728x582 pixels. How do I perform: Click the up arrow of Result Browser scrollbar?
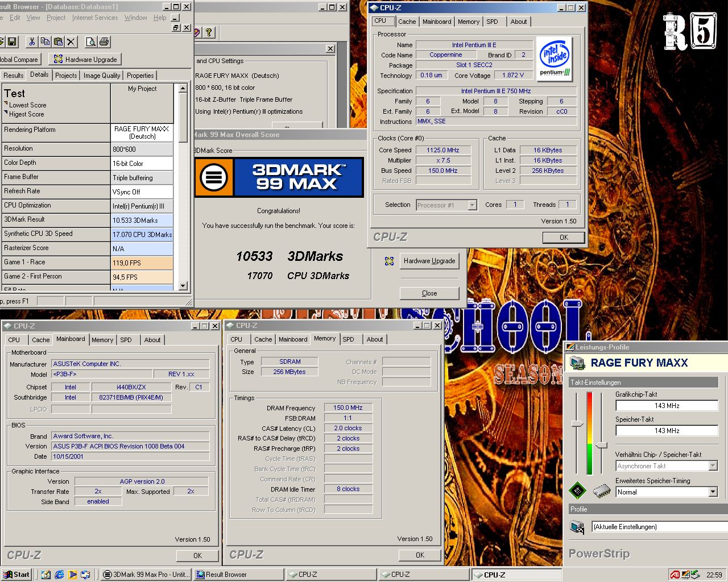(183, 88)
